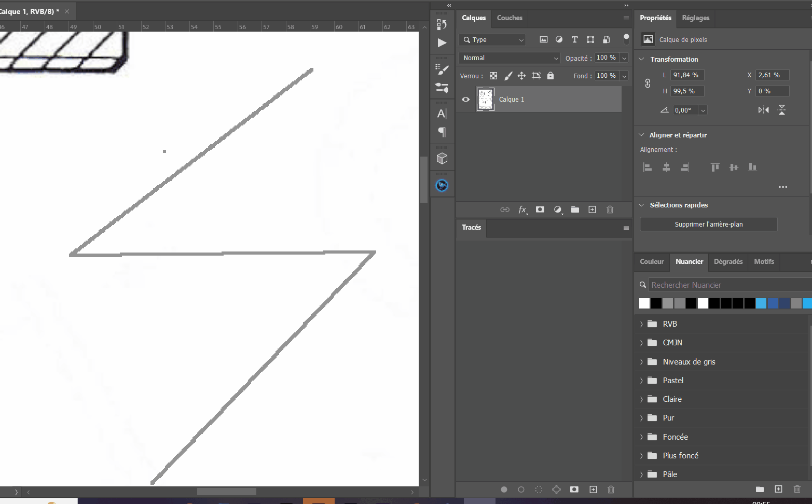The height and width of the screenshot is (504, 812).
Task: Create new fill or adjustment layer
Action: tap(558, 209)
